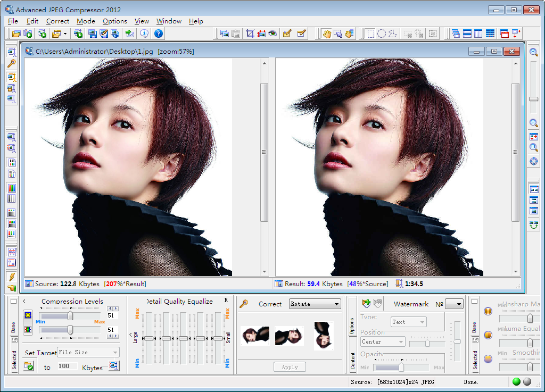The width and height of the screenshot is (545, 392).
Task: Select the upside-down rotation thumbnail
Action: click(324, 336)
